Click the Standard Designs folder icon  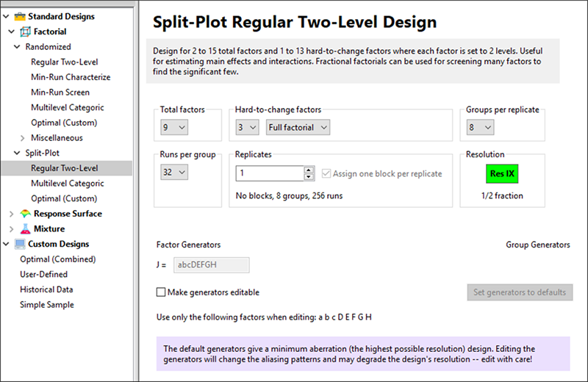point(19,16)
